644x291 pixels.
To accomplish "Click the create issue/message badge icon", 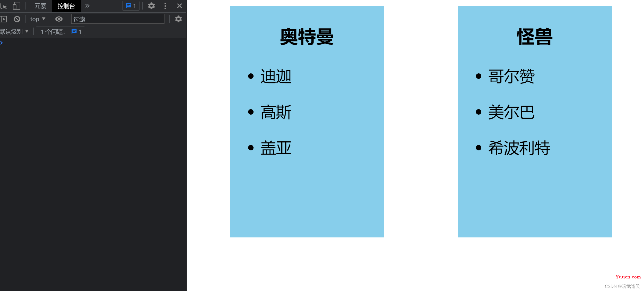I will [x=131, y=6].
